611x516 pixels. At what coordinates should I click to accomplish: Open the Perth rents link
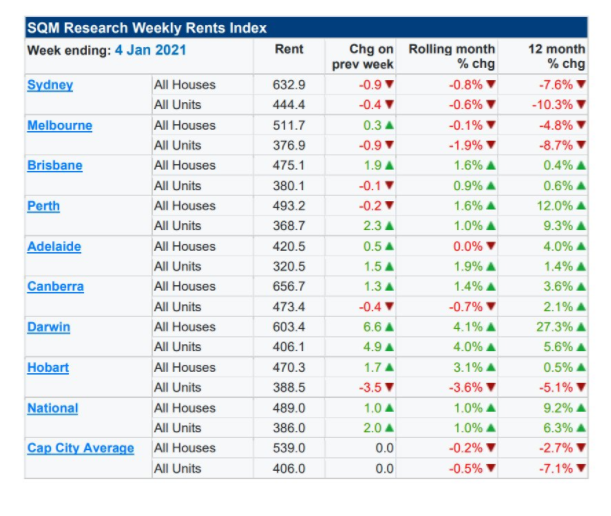click(43, 206)
